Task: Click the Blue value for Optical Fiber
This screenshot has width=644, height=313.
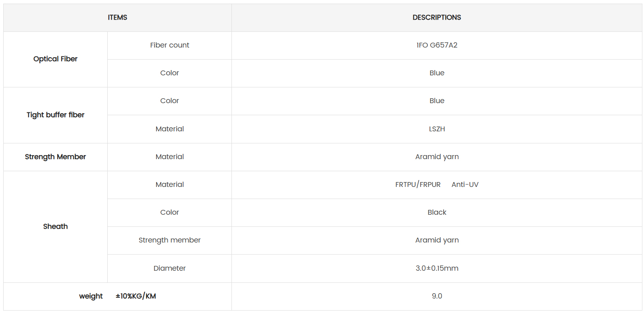Action: click(x=437, y=73)
